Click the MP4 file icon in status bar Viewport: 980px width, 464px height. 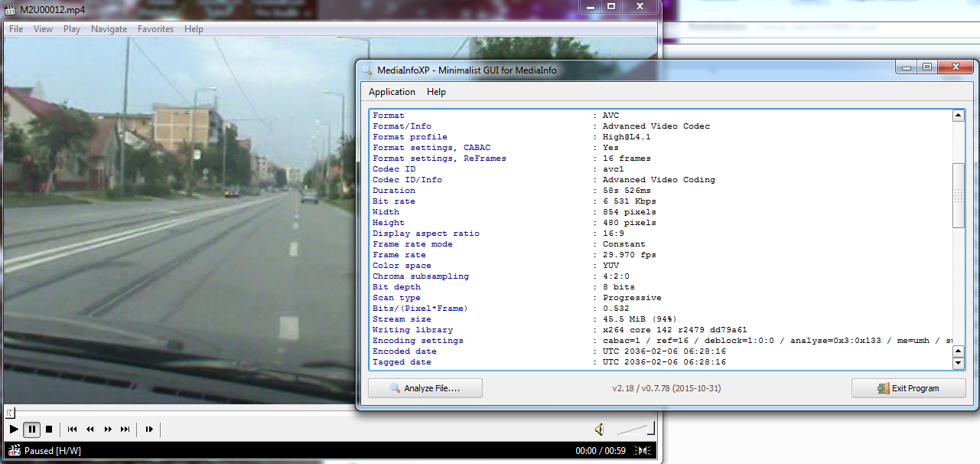[x=14, y=451]
